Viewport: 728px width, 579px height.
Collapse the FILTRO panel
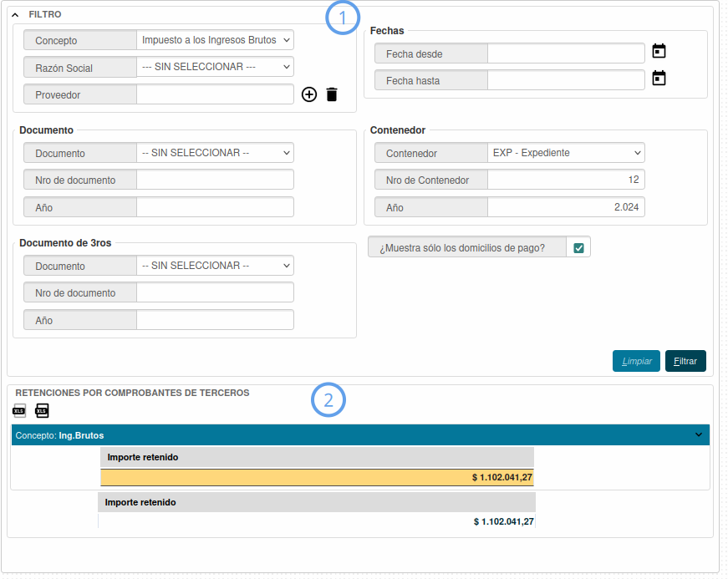16,15
